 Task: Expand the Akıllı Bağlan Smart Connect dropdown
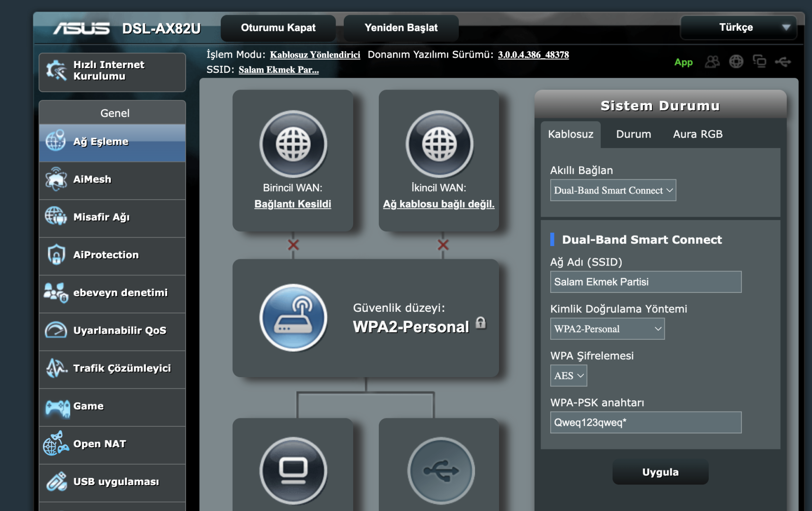click(x=613, y=190)
